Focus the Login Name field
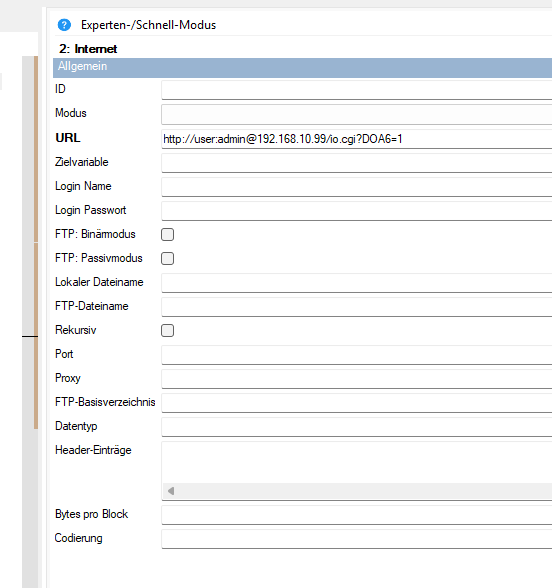Image resolution: width=552 pixels, height=588 pixels. click(x=357, y=187)
